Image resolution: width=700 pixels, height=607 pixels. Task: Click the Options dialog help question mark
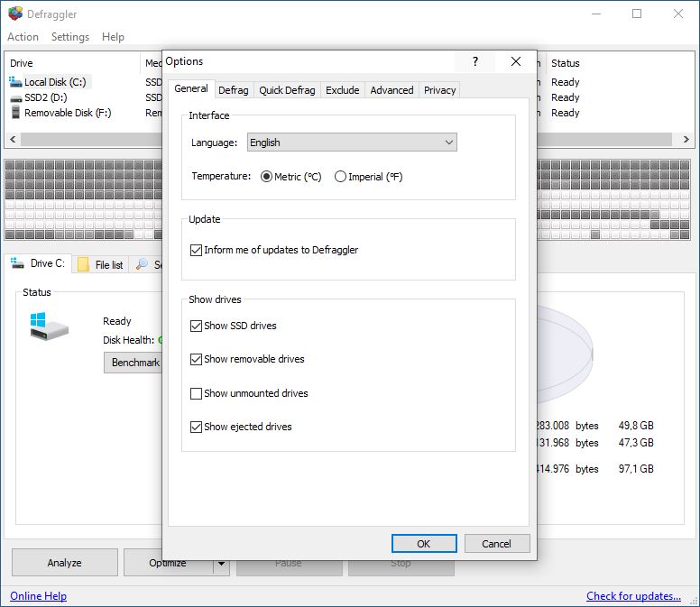[x=475, y=61]
